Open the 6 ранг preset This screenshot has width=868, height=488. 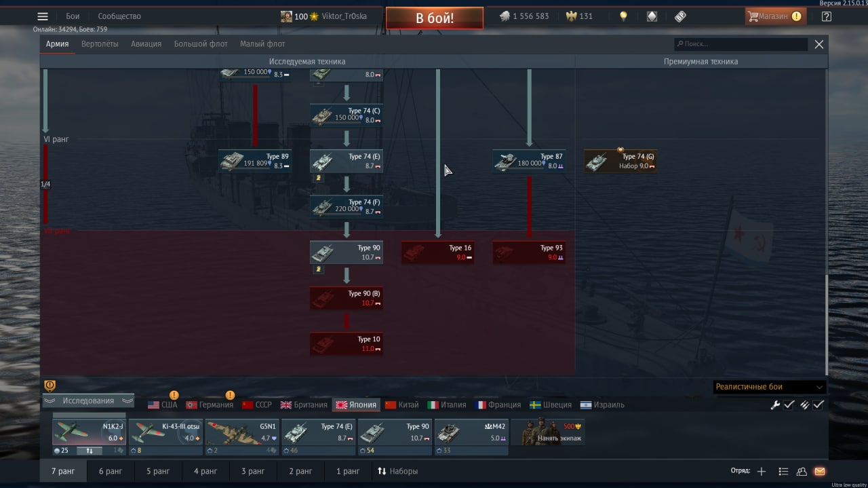point(111,471)
